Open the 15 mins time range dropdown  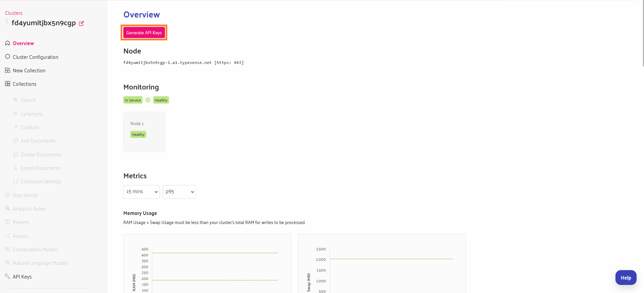coord(141,192)
